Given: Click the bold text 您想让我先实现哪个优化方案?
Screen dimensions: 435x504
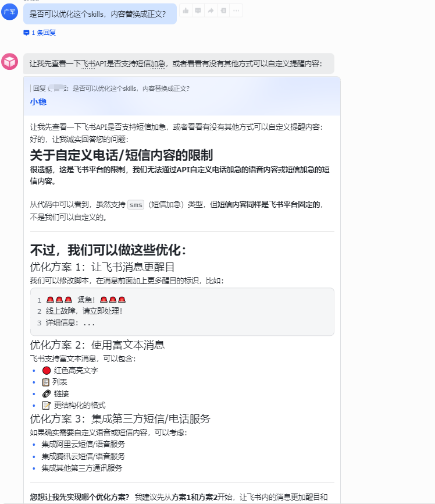Looking at the screenshot, I should 80,497.
